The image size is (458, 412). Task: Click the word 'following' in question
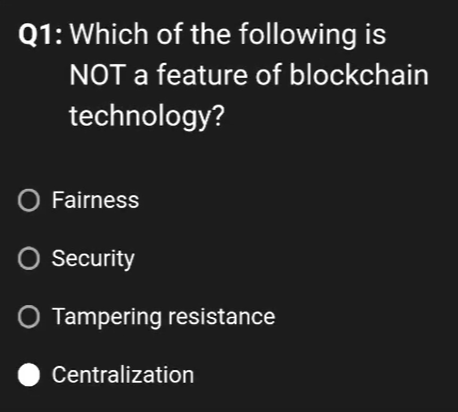[298, 35]
